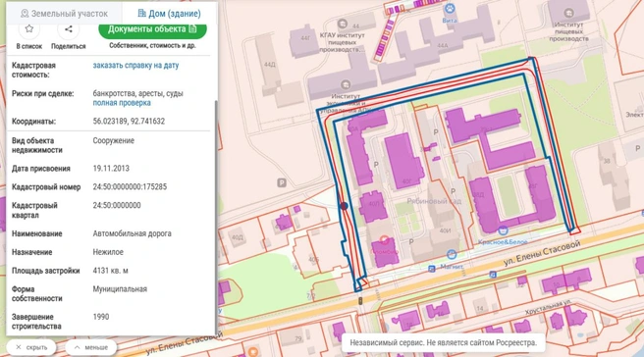
Task: Click the Магнит store map icon
Action: [x=452, y=255]
